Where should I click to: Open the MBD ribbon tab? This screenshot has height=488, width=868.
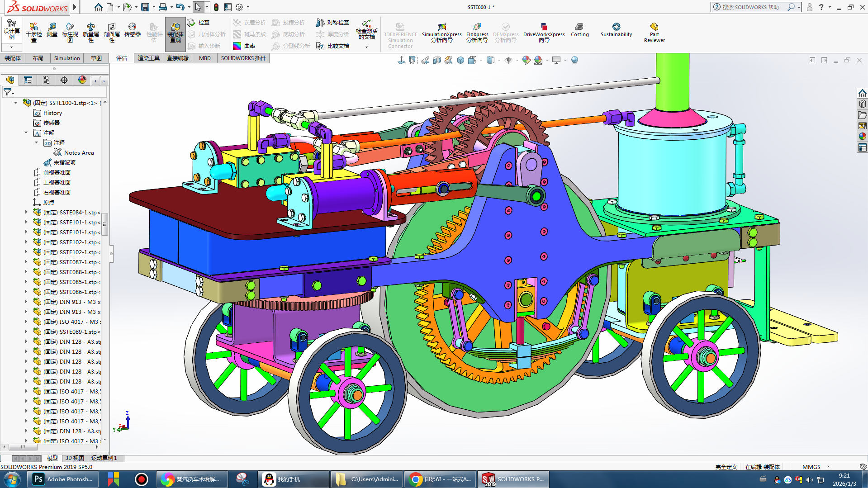click(x=205, y=58)
